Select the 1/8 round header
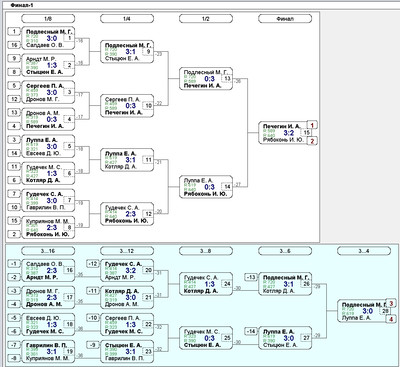Image resolution: width=400 pixels, height=367 pixels. [x=48, y=19]
